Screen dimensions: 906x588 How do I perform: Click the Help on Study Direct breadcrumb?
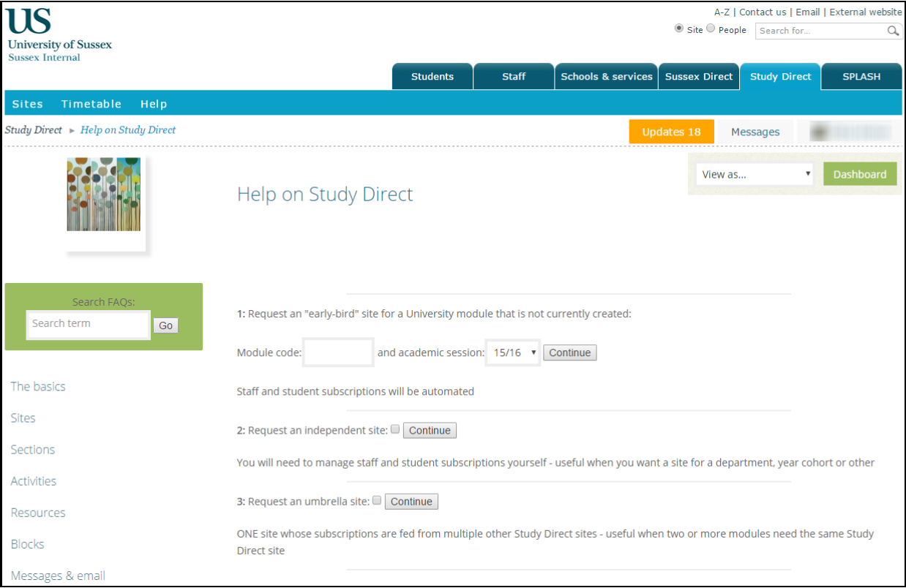128,130
